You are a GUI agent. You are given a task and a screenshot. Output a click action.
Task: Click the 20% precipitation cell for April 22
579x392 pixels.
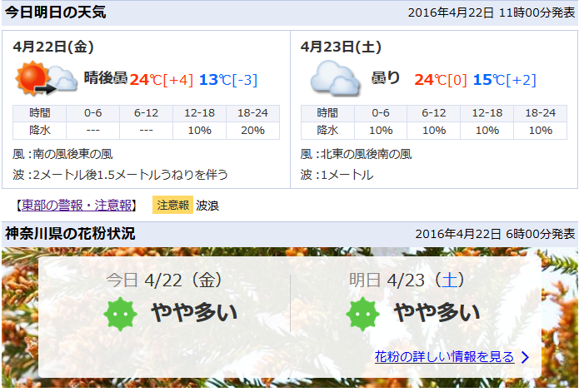click(x=253, y=131)
